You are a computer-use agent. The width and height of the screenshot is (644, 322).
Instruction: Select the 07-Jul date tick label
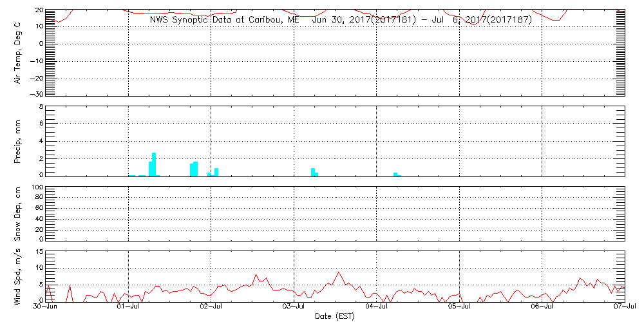pyautogui.click(x=624, y=307)
